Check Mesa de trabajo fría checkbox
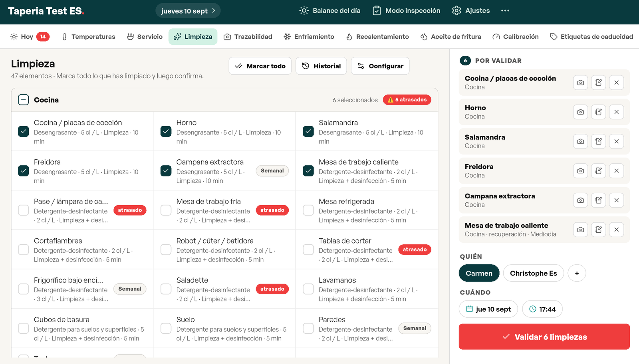 click(166, 210)
